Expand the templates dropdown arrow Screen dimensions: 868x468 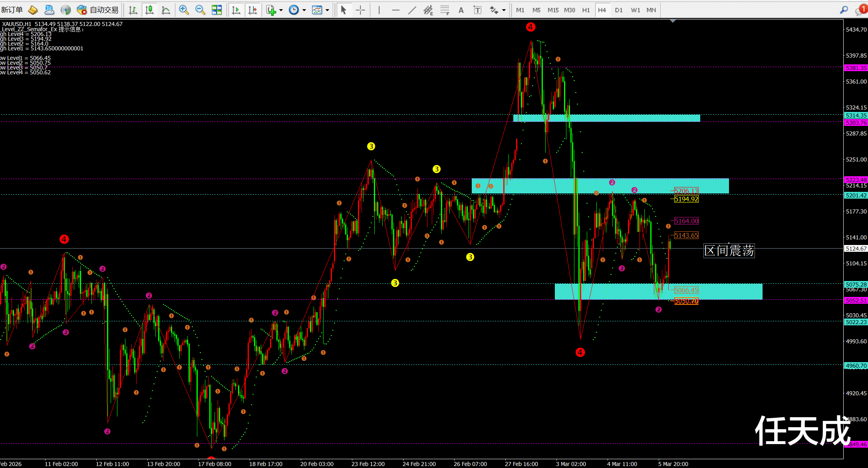328,10
